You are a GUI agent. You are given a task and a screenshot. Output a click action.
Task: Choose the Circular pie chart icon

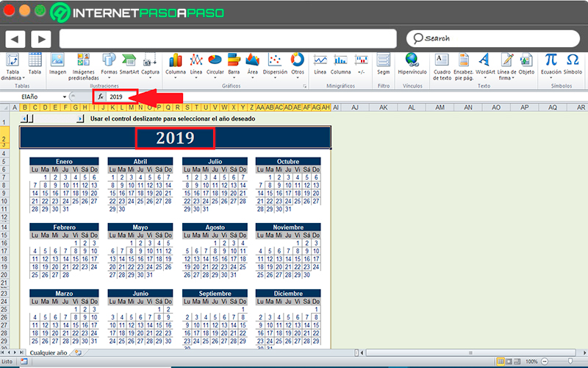coord(215,65)
